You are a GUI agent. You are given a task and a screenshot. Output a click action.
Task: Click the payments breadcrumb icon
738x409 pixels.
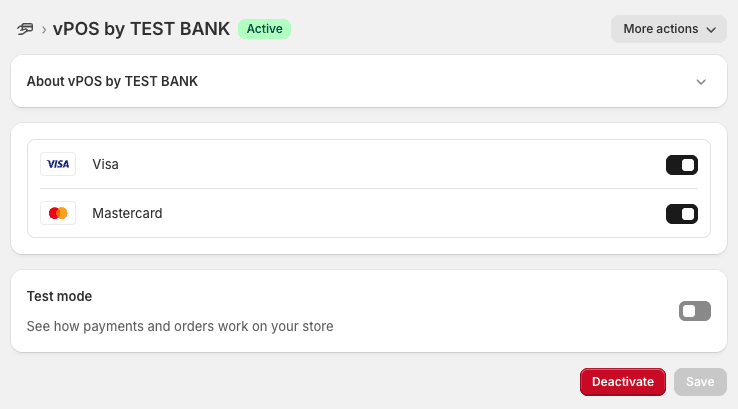click(x=26, y=29)
